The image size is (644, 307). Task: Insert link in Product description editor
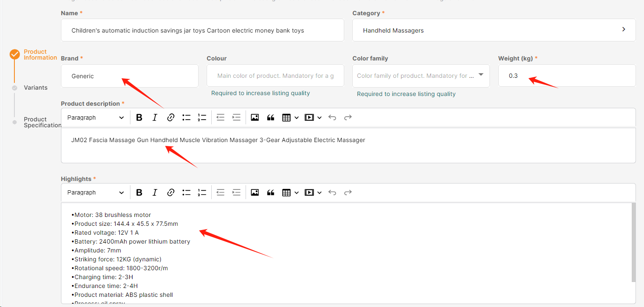(171, 118)
